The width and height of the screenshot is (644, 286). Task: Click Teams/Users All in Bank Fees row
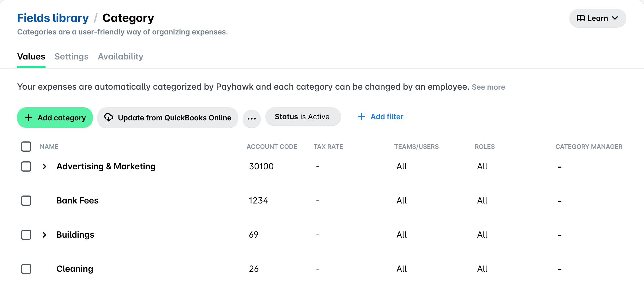point(401,201)
